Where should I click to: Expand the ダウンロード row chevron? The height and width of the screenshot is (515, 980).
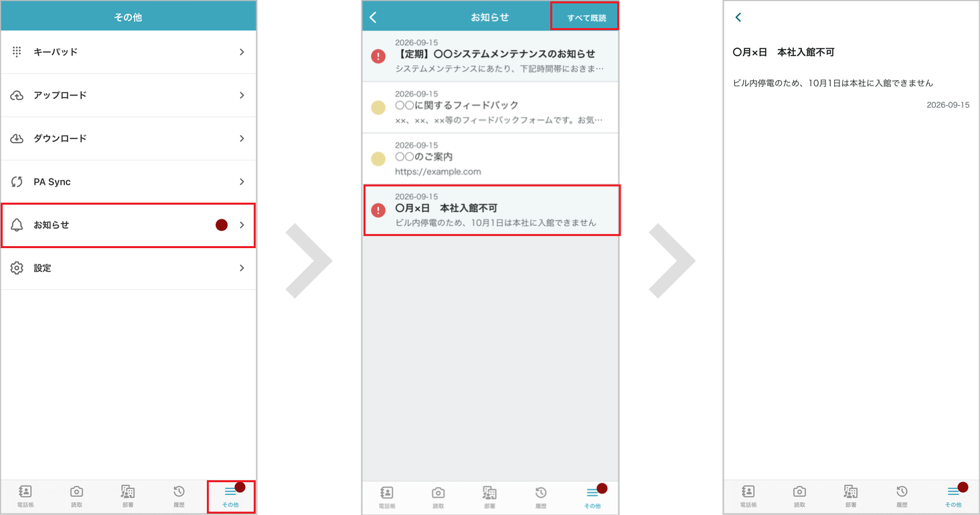point(242,138)
